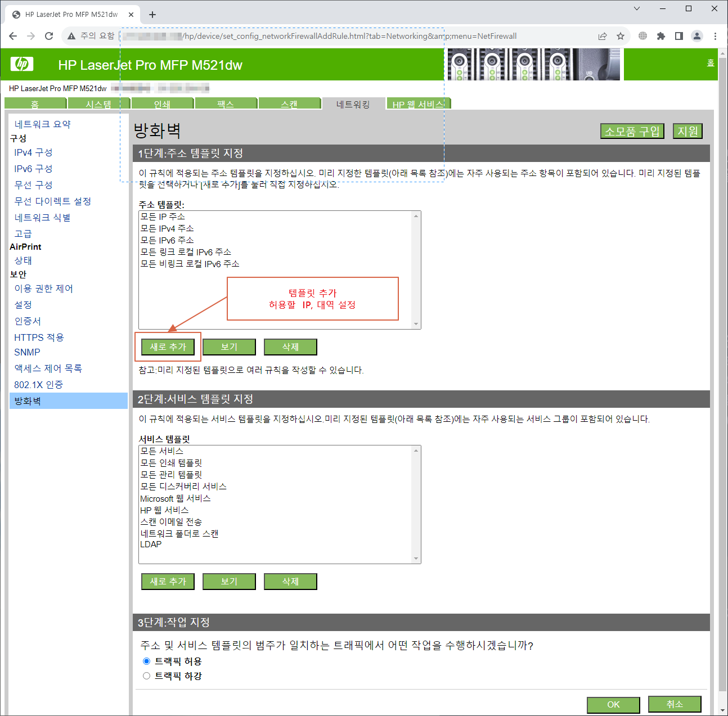Open browser extensions puzzle icon
Screen dimensions: 728x716
pos(661,36)
